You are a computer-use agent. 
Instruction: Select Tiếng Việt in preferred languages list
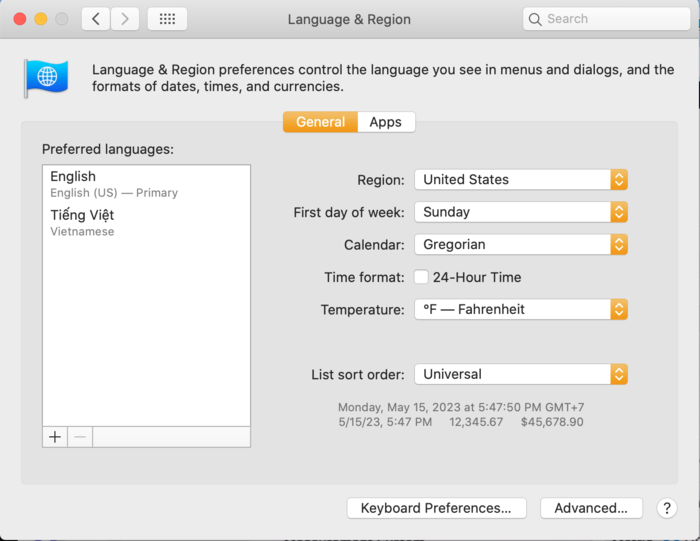point(146,223)
